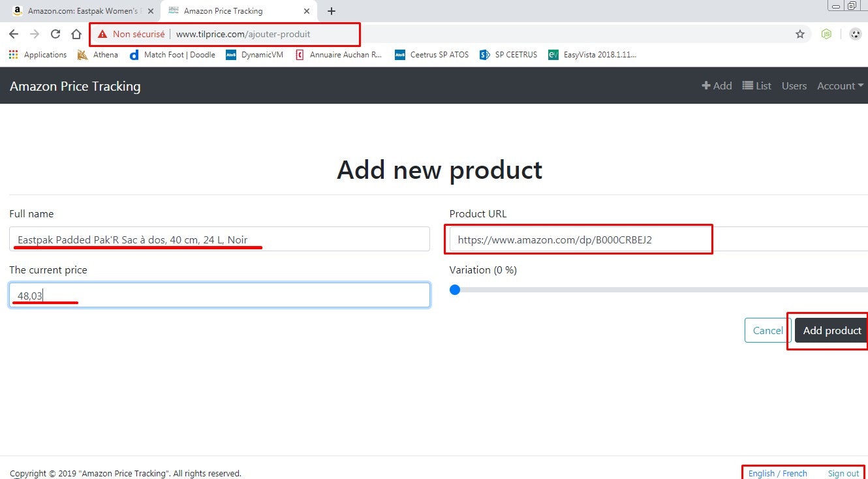Select the Amazon Price Tracking tab

(x=239, y=11)
